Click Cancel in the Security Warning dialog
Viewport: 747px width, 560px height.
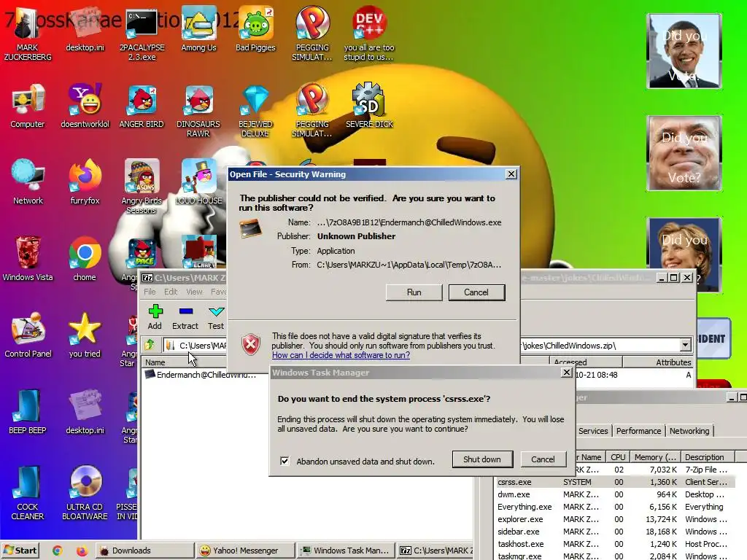476,292
